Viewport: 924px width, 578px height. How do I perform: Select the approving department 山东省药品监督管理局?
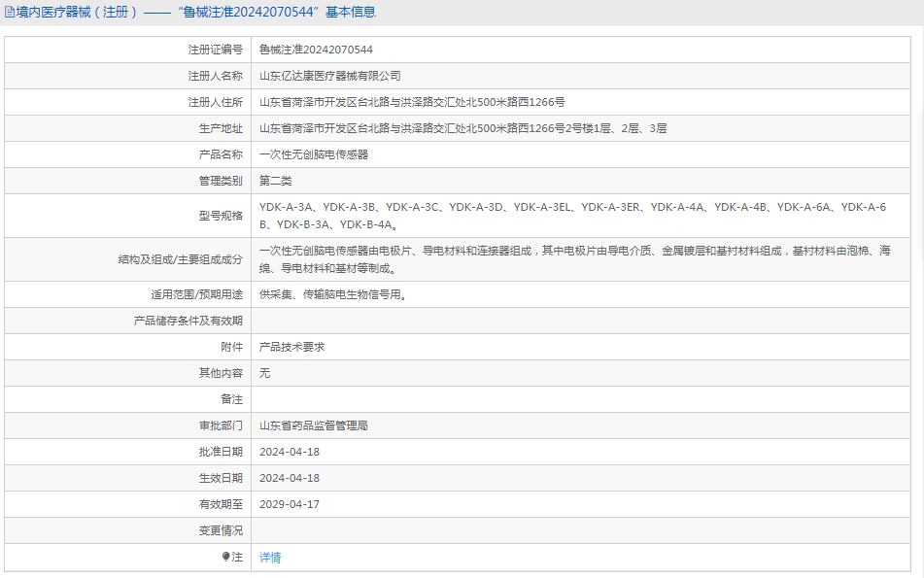tap(314, 426)
